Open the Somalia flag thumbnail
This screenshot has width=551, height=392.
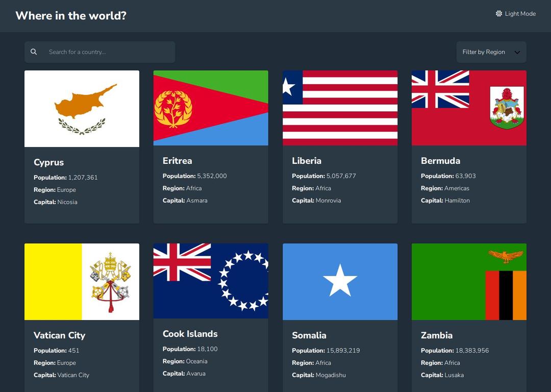340,281
